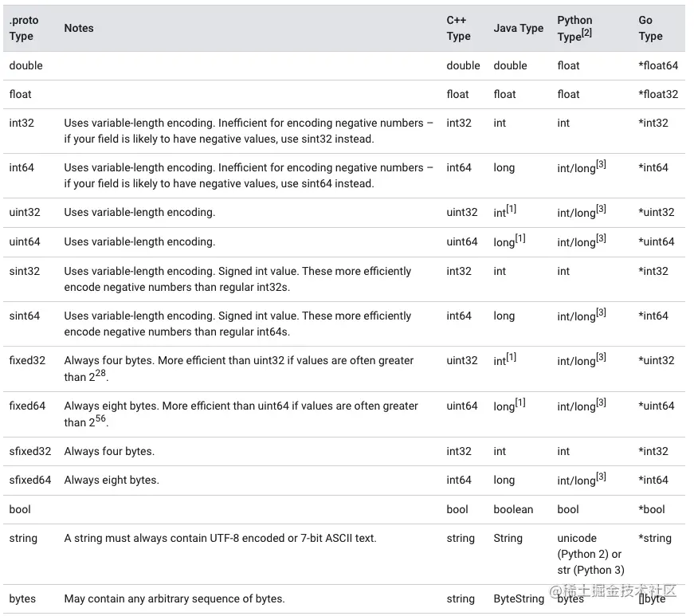
Task: Open the [3] footnote in the sfixed64 row
Action: pos(602,477)
